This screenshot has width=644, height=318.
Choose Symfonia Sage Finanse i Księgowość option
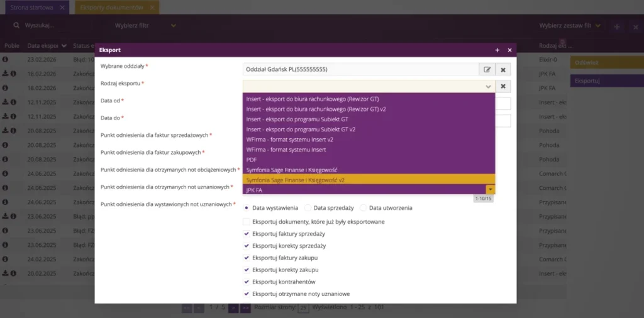(x=369, y=170)
